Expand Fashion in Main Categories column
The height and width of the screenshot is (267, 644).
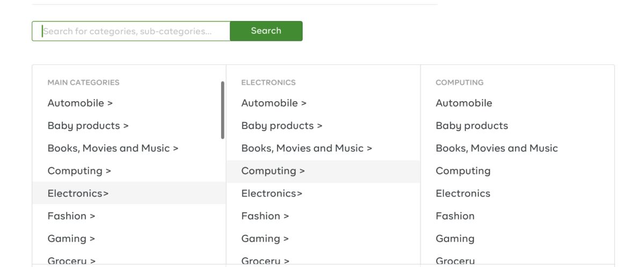pos(71,216)
